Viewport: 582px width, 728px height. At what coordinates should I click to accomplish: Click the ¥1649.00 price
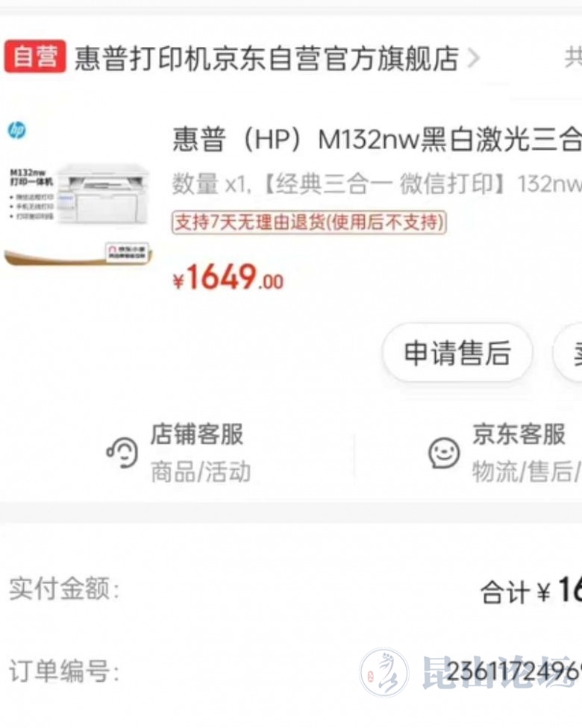tap(228, 277)
